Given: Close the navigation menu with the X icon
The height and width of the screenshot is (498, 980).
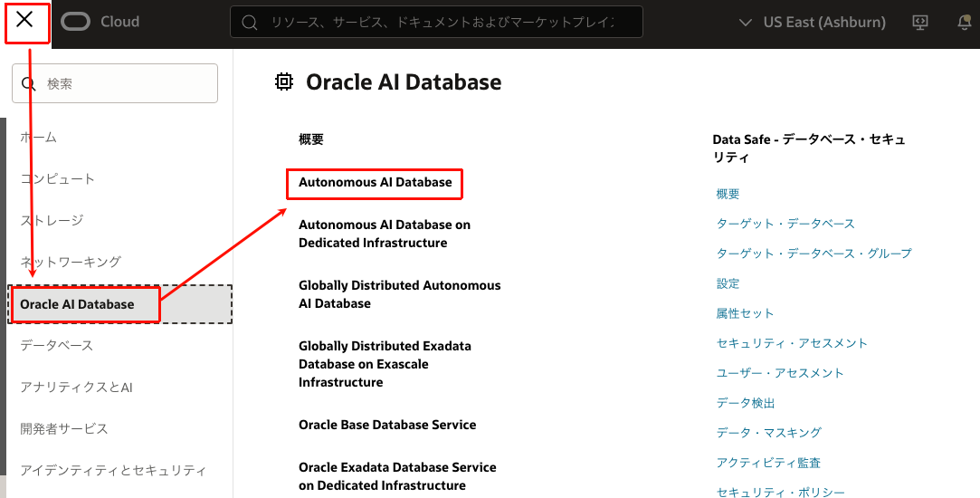Looking at the screenshot, I should pos(24,21).
